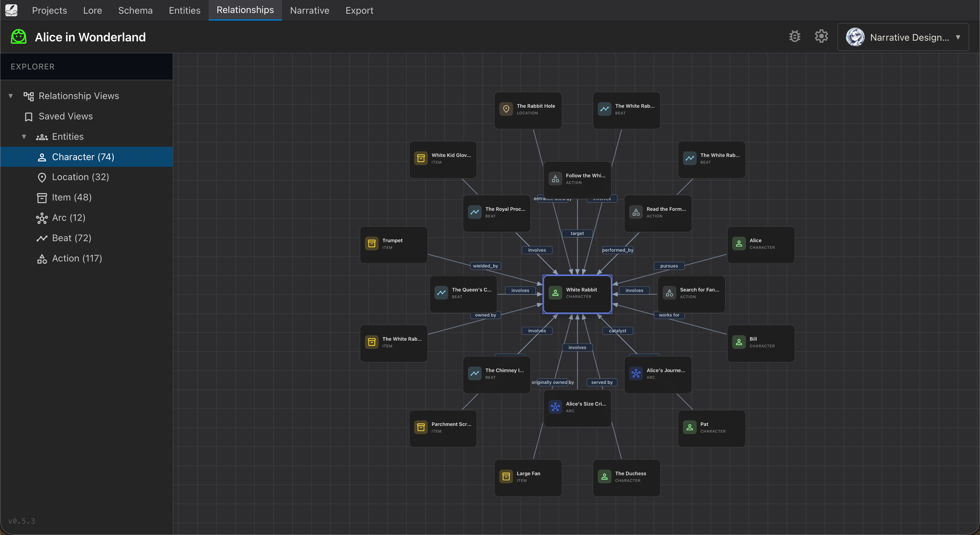980x535 pixels.
Task: Click the Item archive icon in the sidebar
Action: coord(42,197)
